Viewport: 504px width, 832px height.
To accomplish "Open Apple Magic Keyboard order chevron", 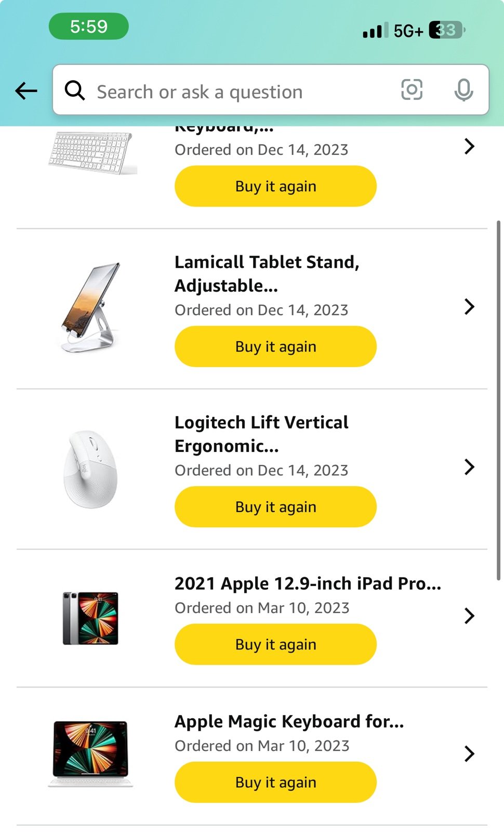I will point(469,754).
